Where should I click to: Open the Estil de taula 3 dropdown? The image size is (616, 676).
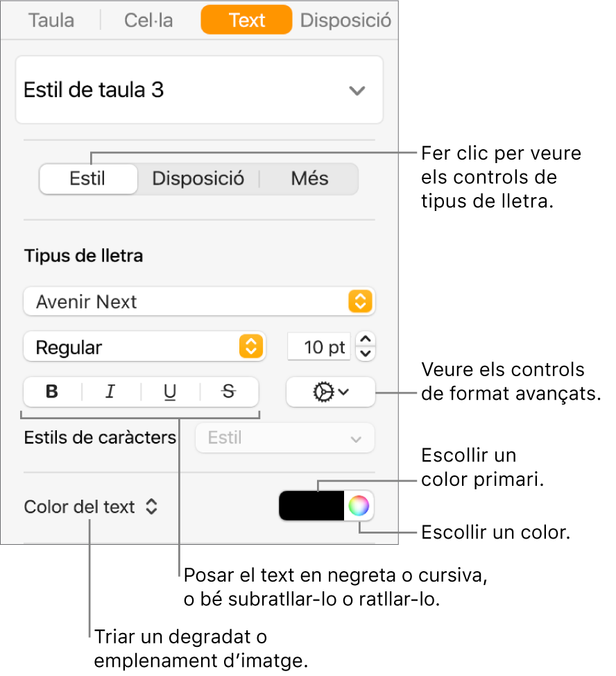(199, 90)
